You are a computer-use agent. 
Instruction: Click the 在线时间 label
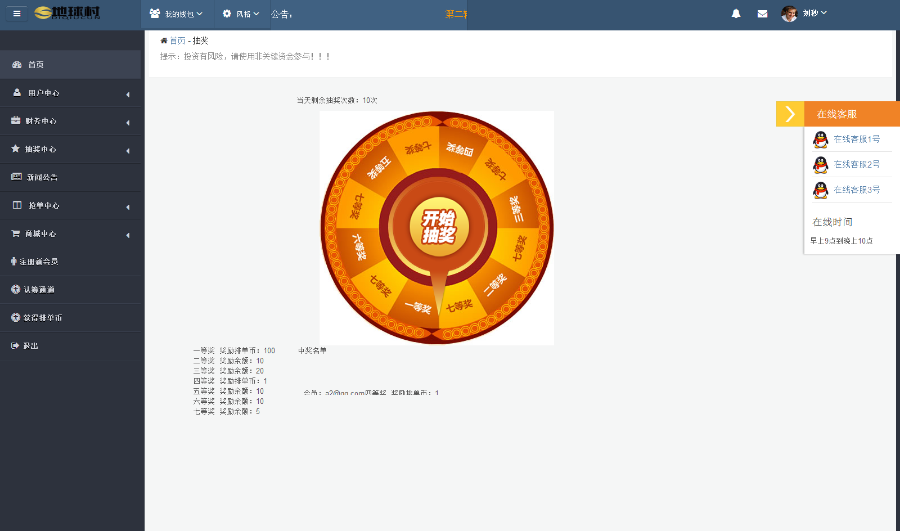pos(832,222)
